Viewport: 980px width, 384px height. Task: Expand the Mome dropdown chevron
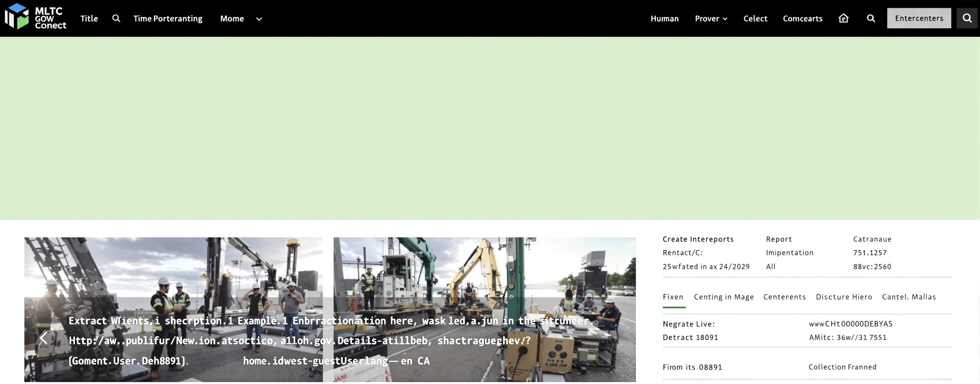(x=259, y=19)
